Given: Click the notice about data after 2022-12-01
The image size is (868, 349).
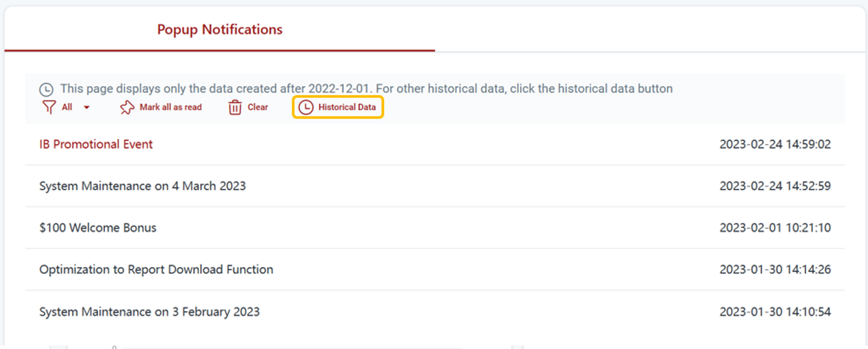Looking at the screenshot, I should pyautogui.click(x=366, y=89).
